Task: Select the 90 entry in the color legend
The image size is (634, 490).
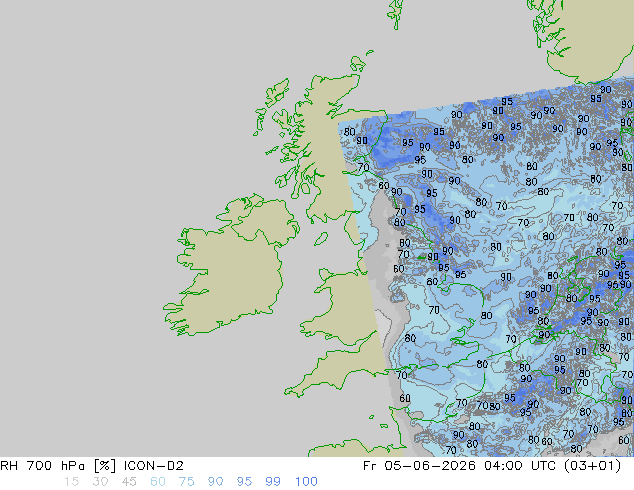Action: 215,482
